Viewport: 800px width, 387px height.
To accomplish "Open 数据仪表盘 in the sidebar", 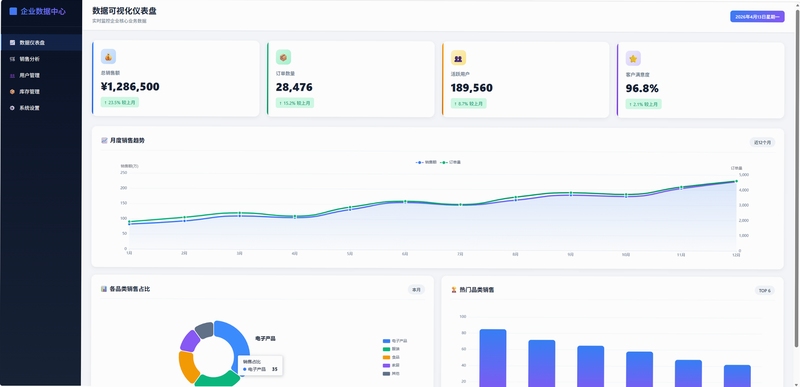I will click(41, 43).
